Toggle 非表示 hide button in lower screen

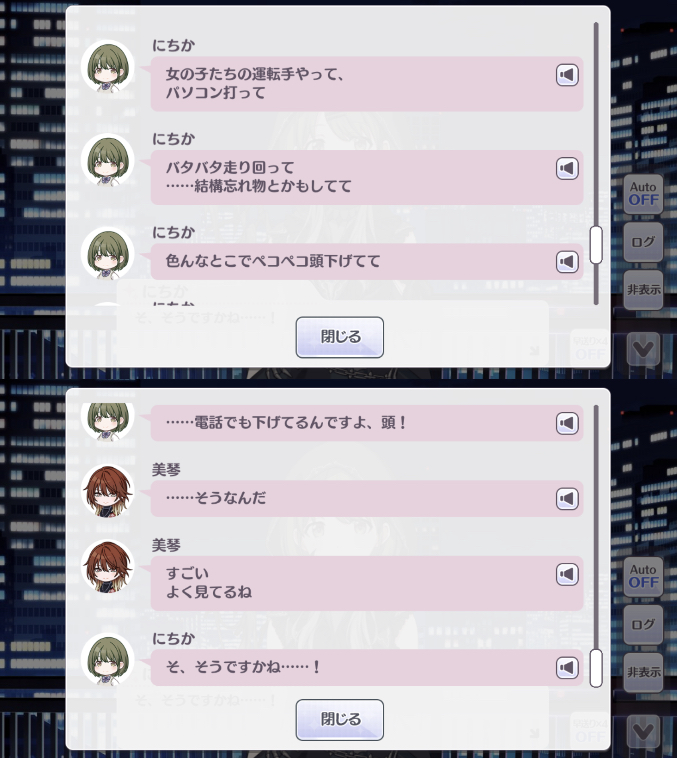[643, 672]
